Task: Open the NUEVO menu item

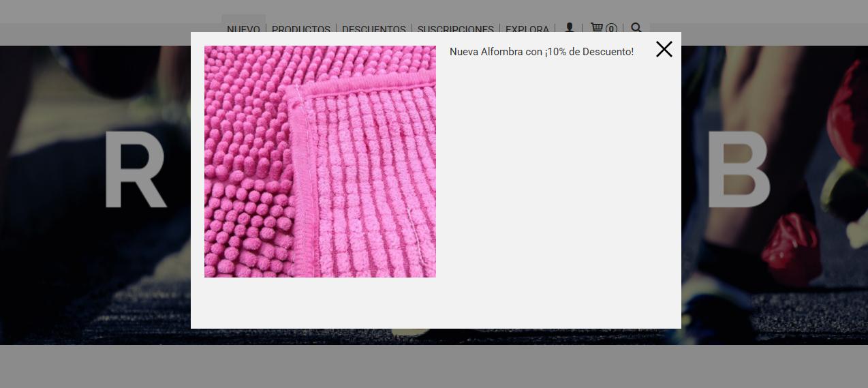Action: coord(243,28)
